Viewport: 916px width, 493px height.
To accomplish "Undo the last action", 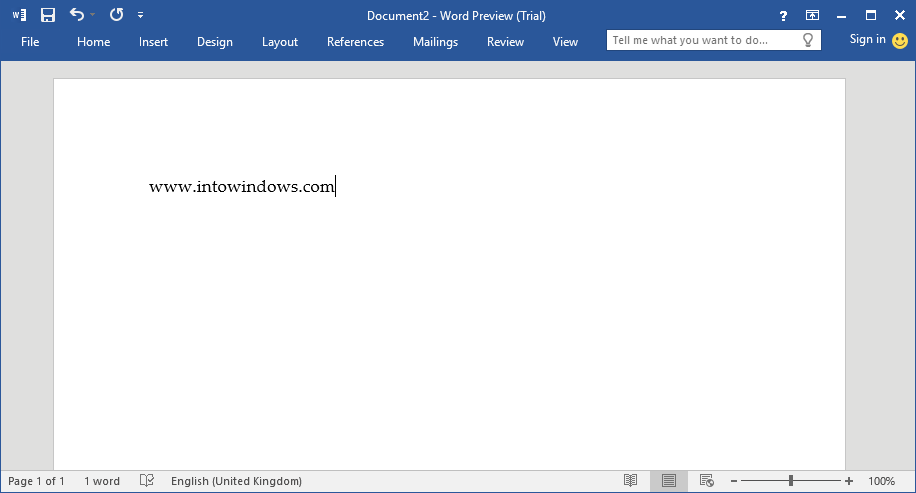I will pos(77,15).
